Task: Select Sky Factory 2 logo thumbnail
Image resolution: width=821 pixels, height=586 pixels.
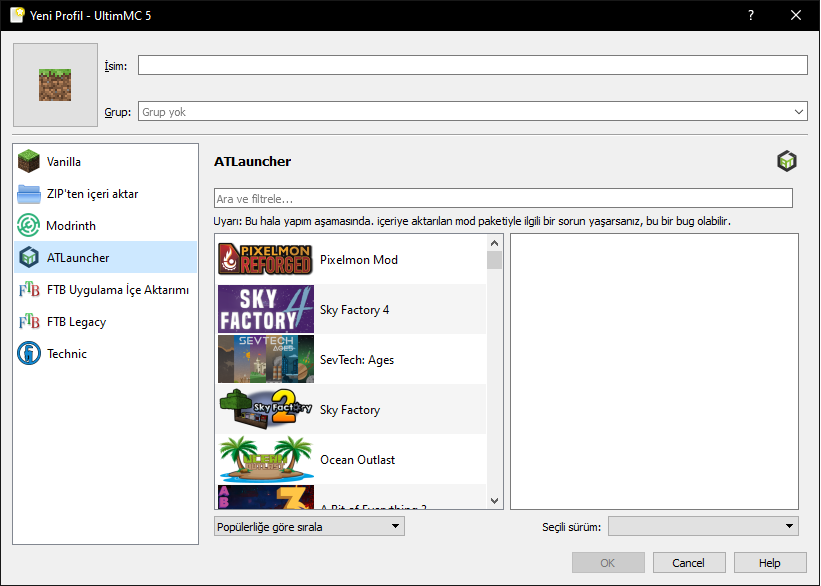Action: coord(265,409)
